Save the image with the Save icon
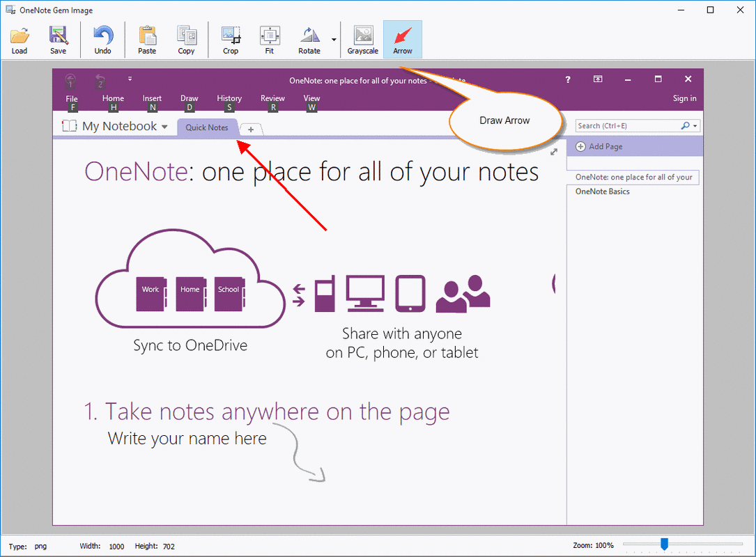Image resolution: width=756 pixels, height=557 pixels. point(58,39)
